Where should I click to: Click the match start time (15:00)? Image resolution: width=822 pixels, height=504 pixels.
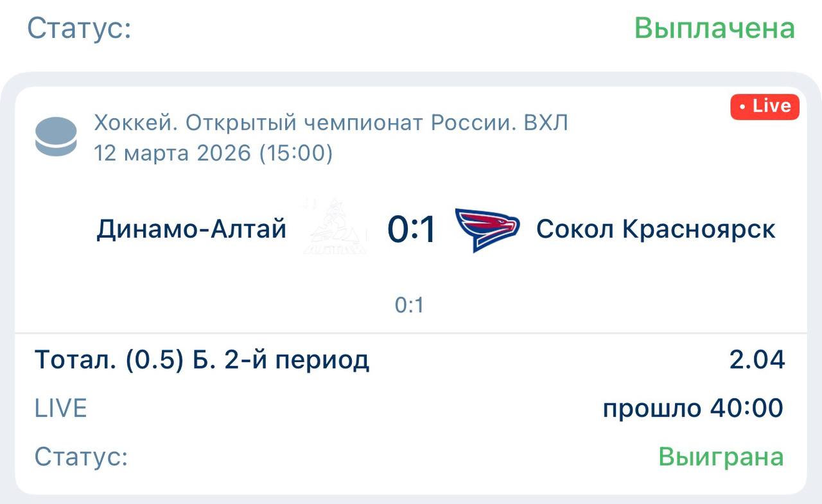(296, 153)
